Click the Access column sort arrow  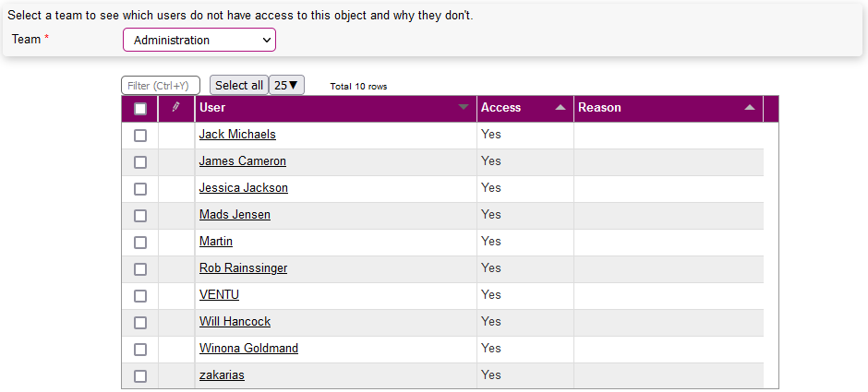tap(561, 108)
